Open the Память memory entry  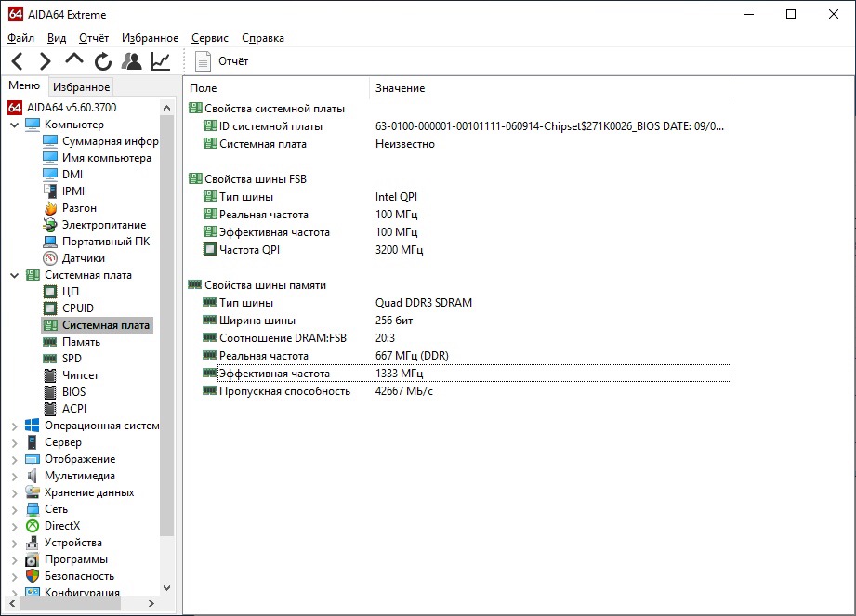coord(81,342)
